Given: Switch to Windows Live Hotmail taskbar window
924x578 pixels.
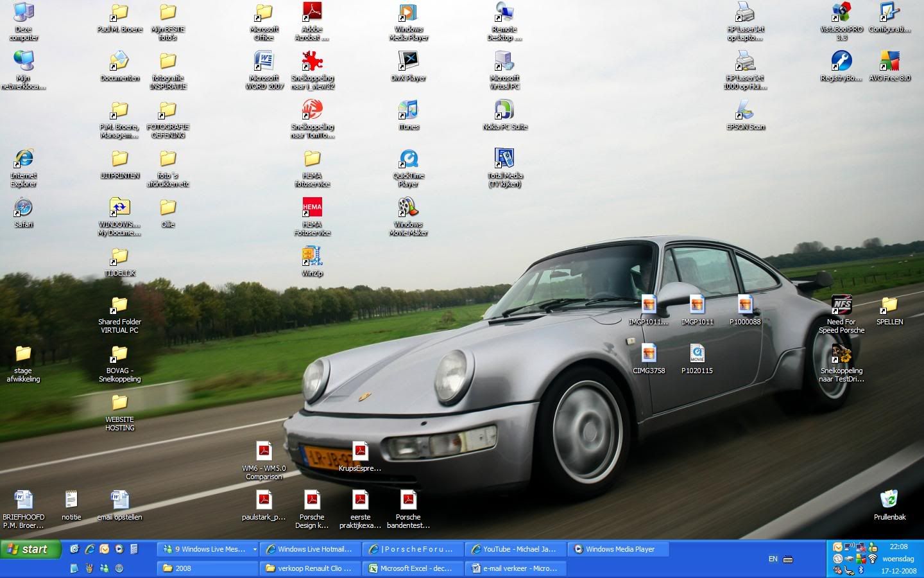Looking at the screenshot, I should (310, 549).
